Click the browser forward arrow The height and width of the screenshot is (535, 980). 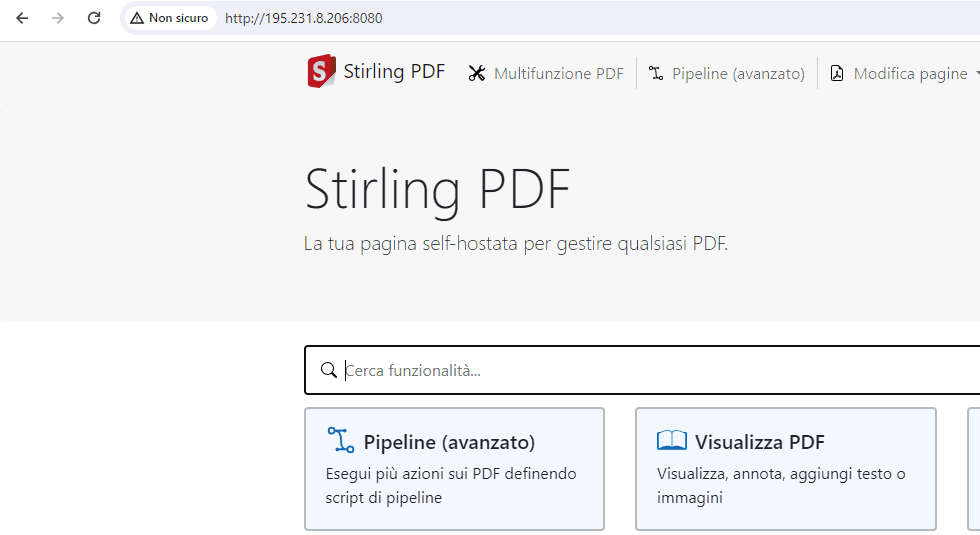pos(58,18)
